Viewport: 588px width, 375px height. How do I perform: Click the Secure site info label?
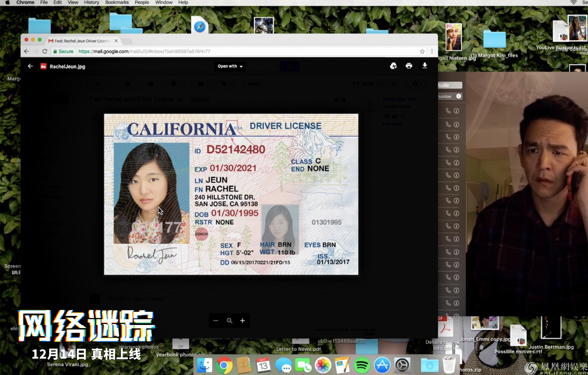tap(64, 51)
